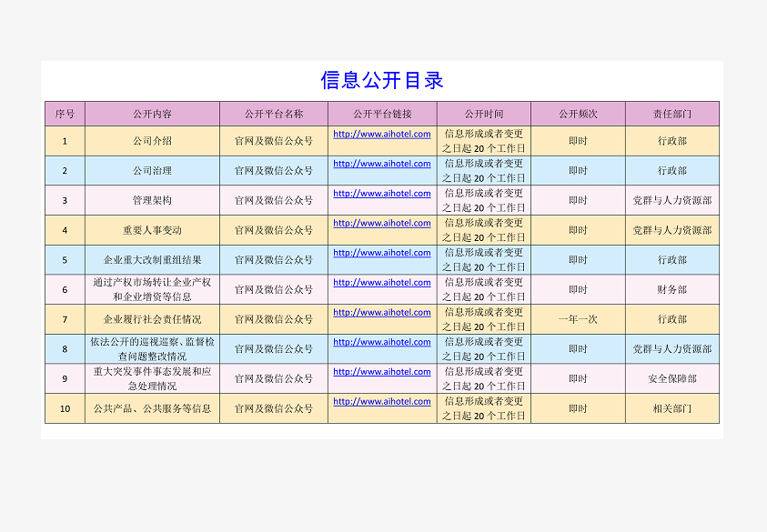Click the 重大突发事件事态发展 cell

[153, 379]
